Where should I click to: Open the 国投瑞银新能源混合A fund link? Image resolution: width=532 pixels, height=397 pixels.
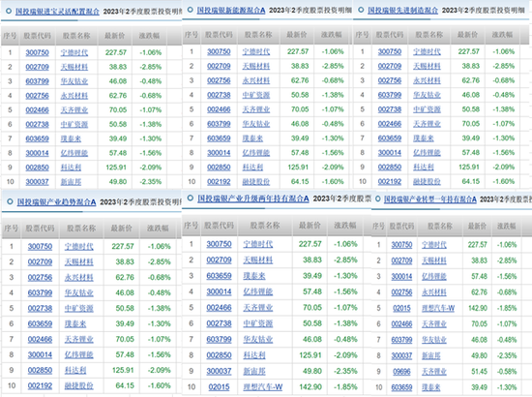tap(231, 11)
